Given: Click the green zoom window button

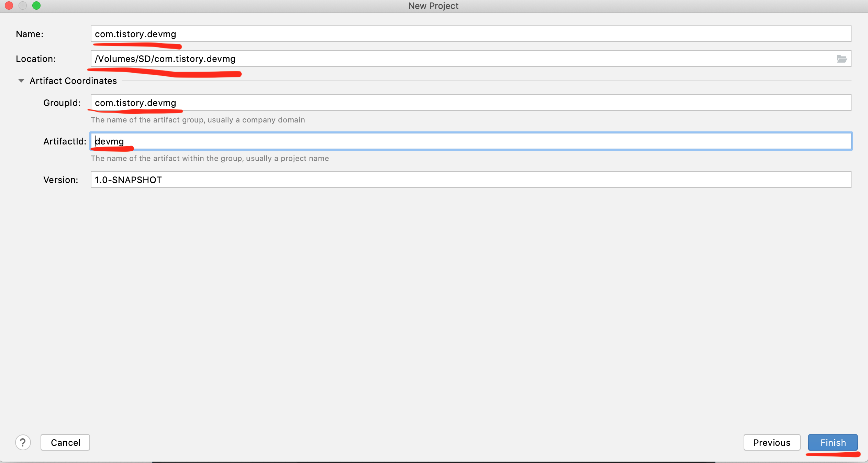Looking at the screenshot, I should [36, 6].
